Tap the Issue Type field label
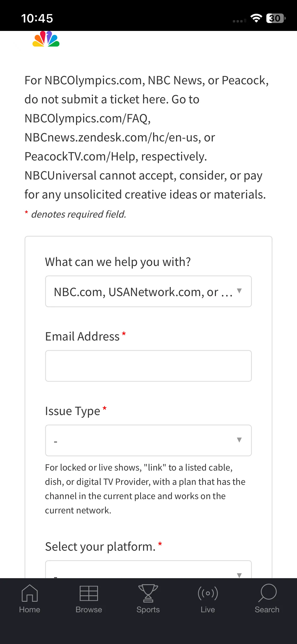 pos(73,411)
